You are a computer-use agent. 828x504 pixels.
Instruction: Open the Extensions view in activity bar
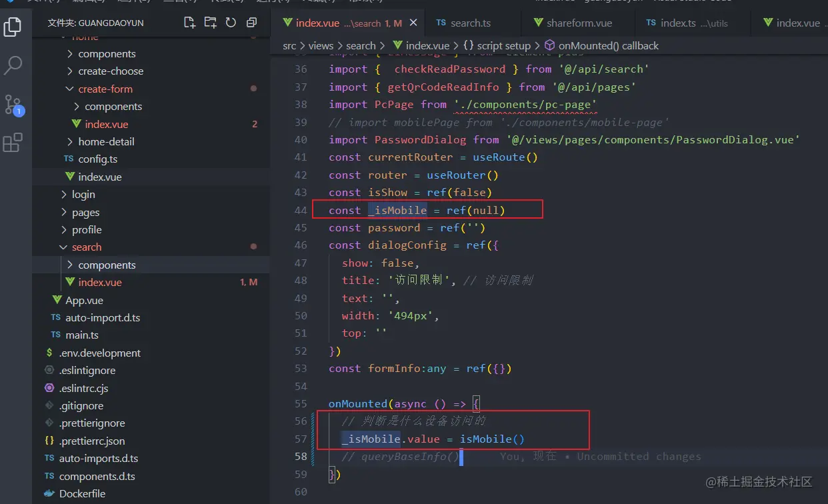[x=13, y=143]
